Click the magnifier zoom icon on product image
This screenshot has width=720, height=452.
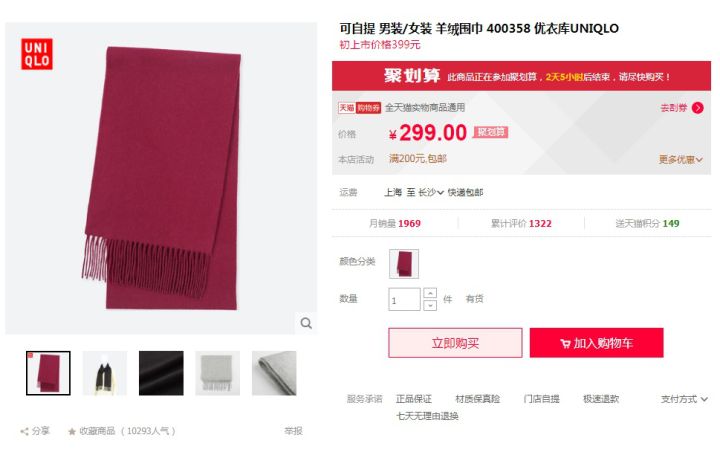pyautogui.click(x=306, y=323)
